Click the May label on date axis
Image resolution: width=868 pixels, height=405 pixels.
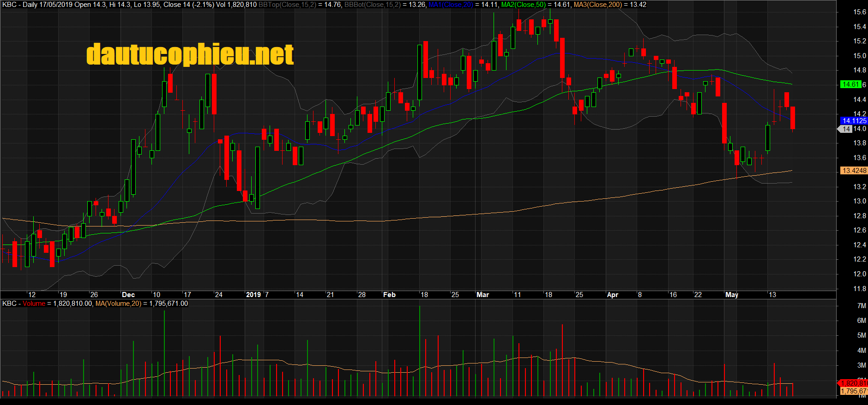732,295
